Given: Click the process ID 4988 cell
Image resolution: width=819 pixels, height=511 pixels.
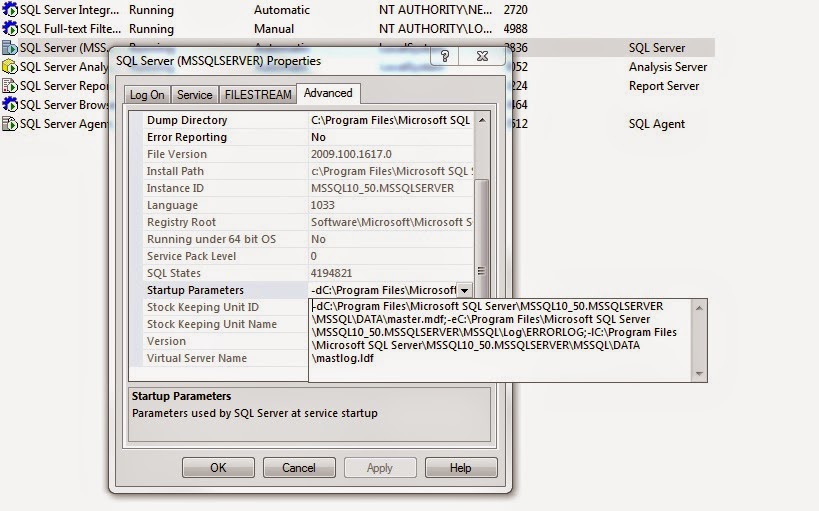Looking at the screenshot, I should point(516,29).
